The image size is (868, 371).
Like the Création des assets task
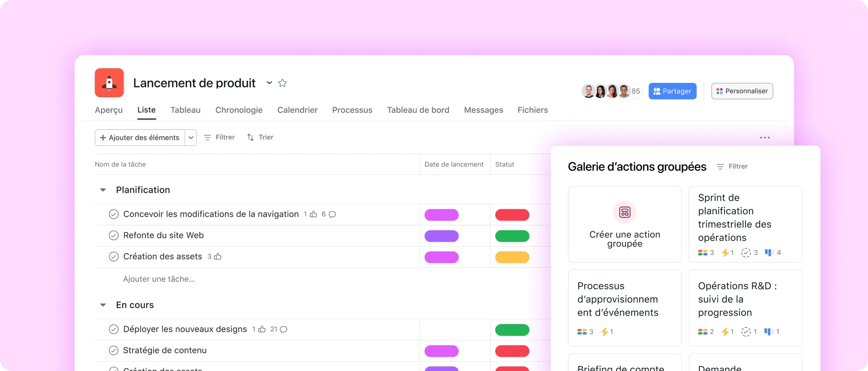click(x=218, y=256)
